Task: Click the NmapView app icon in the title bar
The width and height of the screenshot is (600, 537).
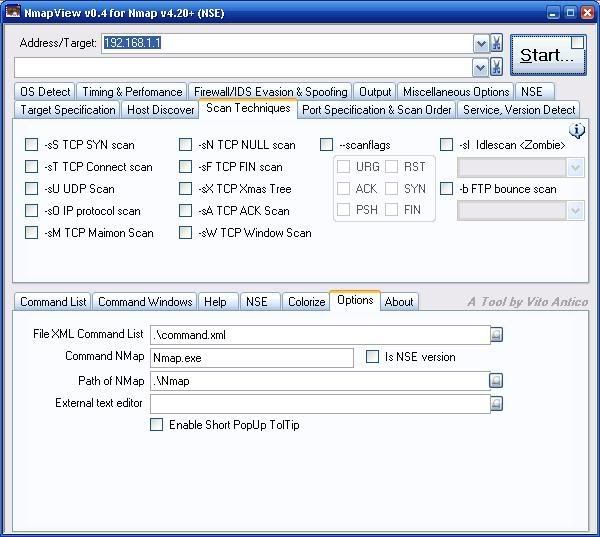Action: coord(13,12)
